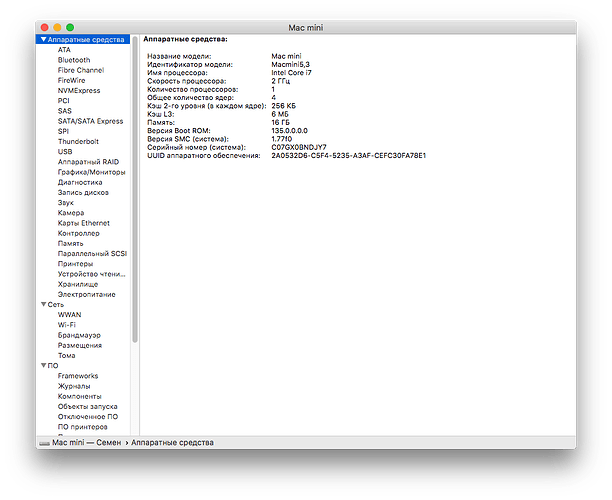Click the Macmini5,3 model identifier value
The height and width of the screenshot is (500, 612).
290,64
